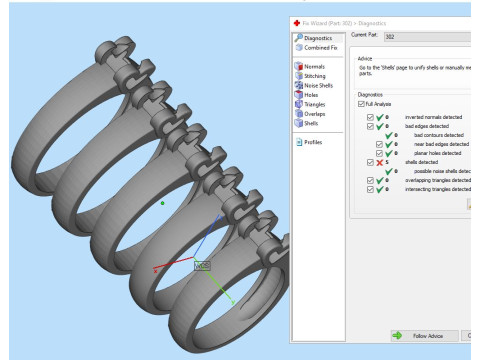This screenshot has width=480, height=360.
Task: Toggle the near bad edges detected checkbox
Action: (x=379, y=144)
